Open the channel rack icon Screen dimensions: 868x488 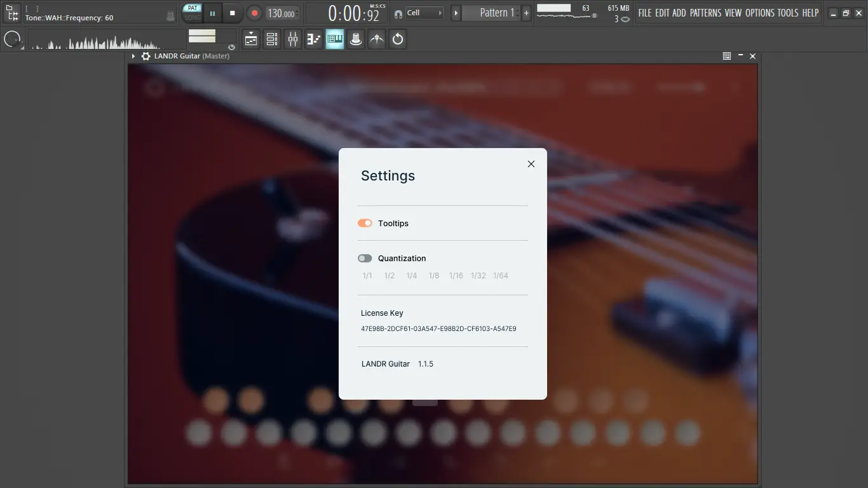(272, 39)
